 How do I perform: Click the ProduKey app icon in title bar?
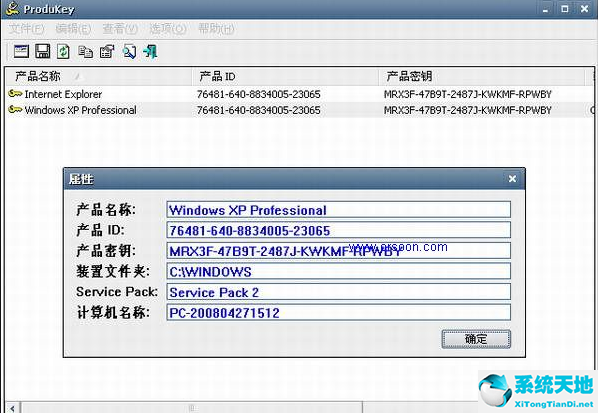pos(12,8)
